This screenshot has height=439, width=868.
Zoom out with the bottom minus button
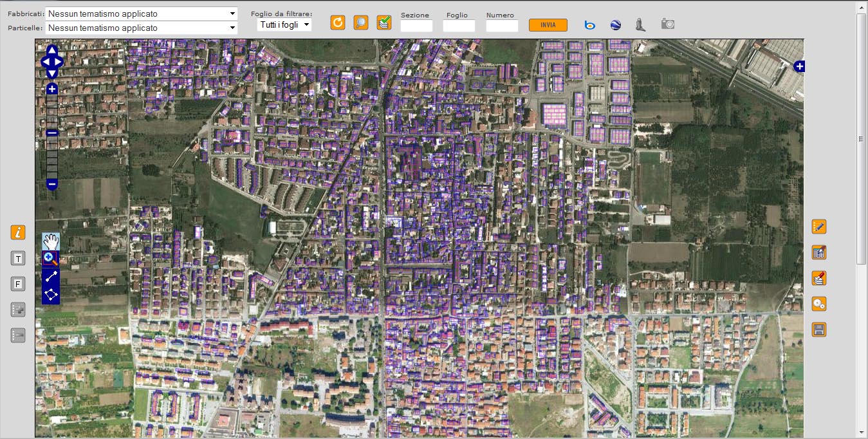point(52,184)
